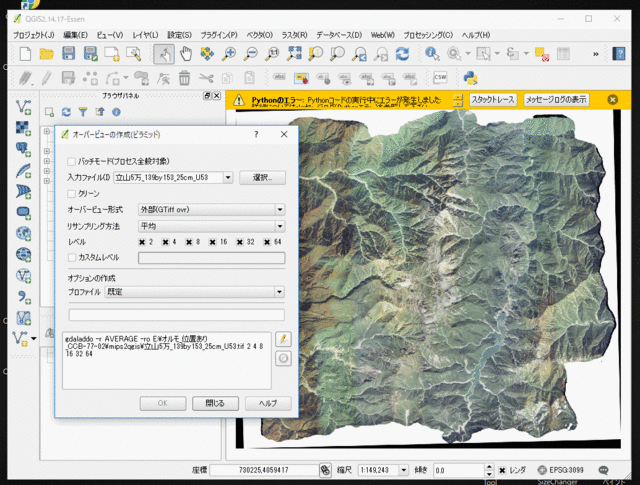640x485 pixels.
Task: Select the Pan Map hand tool
Action: (186, 54)
